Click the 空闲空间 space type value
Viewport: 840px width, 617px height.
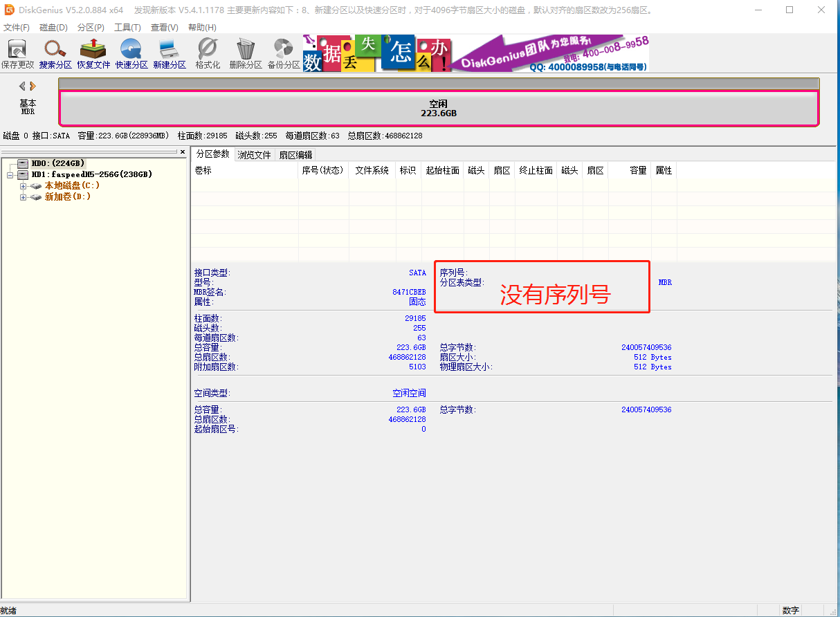[x=409, y=393]
